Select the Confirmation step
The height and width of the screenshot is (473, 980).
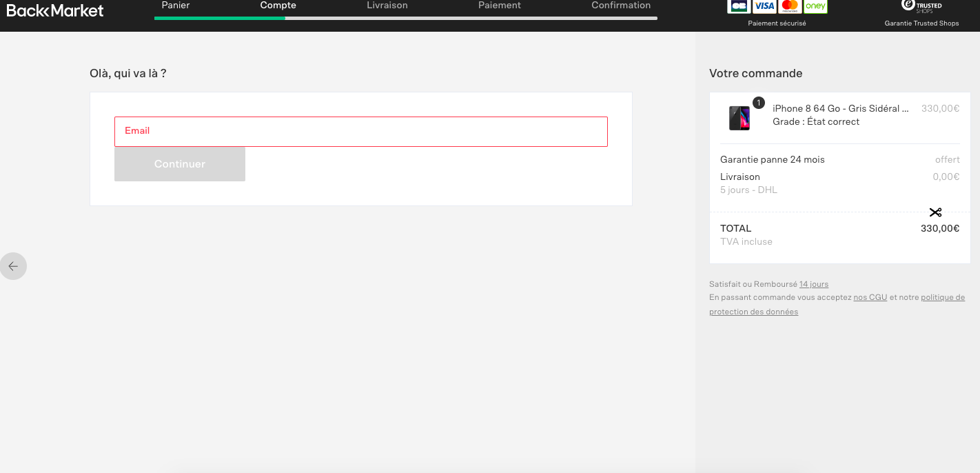(x=621, y=6)
